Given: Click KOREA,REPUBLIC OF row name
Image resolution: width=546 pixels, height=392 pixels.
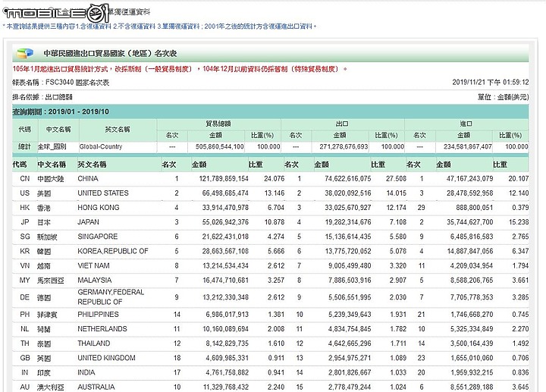Looking at the screenshot, I should 113,251.
